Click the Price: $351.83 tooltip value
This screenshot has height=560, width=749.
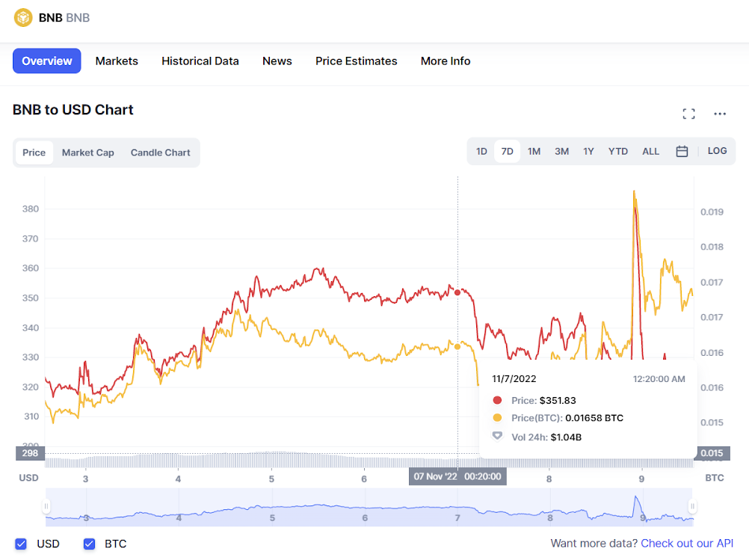pos(558,401)
